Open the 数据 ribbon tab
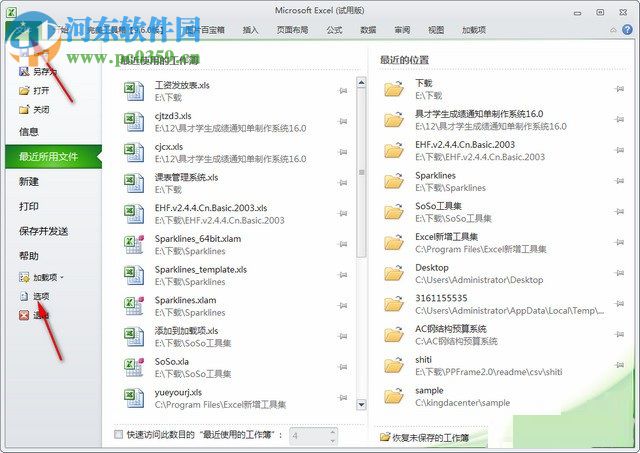 pos(368,30)
